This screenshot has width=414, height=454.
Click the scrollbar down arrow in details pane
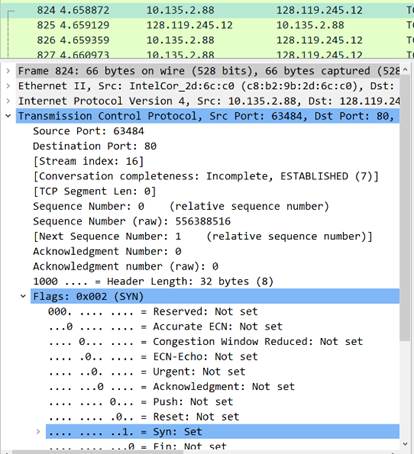pyautogui.click(x=405, y=444)
